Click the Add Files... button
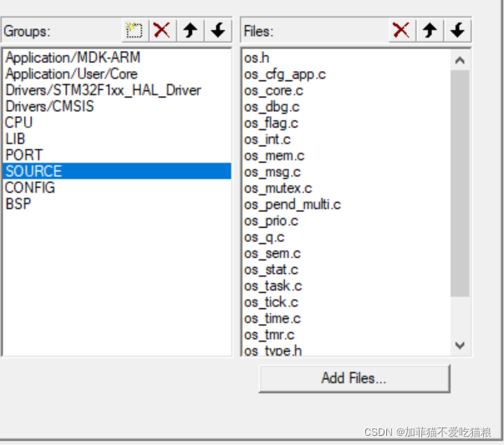This screenshot has width=504, height=445. [354, 378]
